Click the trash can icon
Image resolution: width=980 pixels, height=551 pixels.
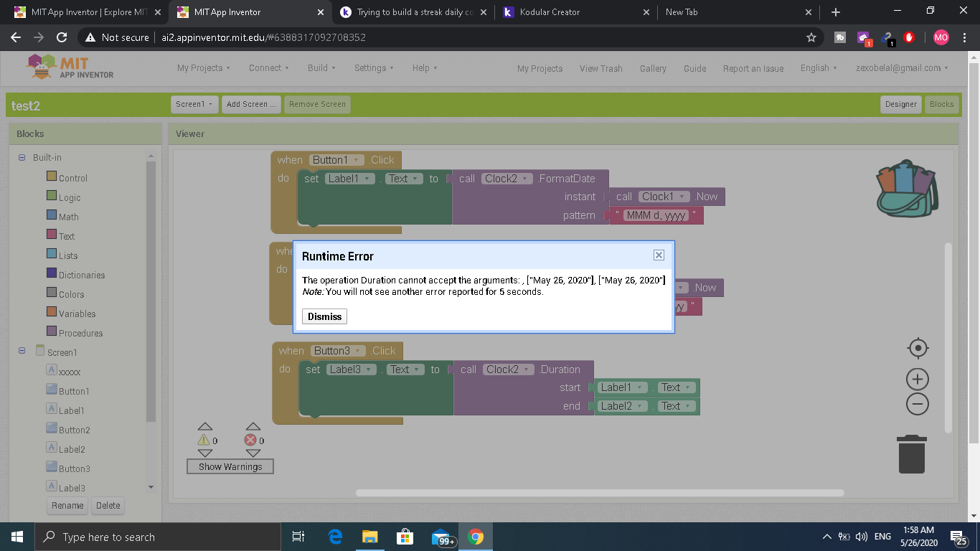point(912,454)
